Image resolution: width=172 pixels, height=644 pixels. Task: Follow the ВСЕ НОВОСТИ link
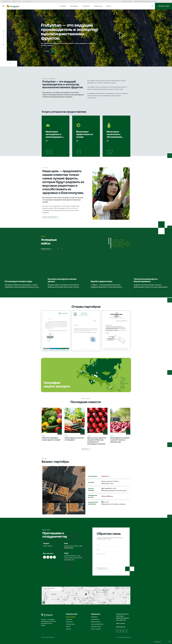86,449
